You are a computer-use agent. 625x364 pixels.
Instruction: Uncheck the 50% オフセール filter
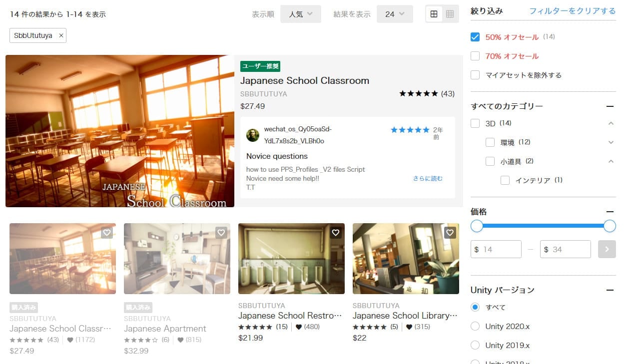pos(475,37)
